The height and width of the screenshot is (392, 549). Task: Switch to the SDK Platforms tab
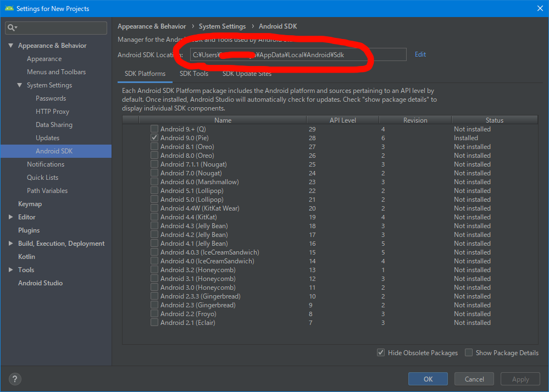[145, 74]
